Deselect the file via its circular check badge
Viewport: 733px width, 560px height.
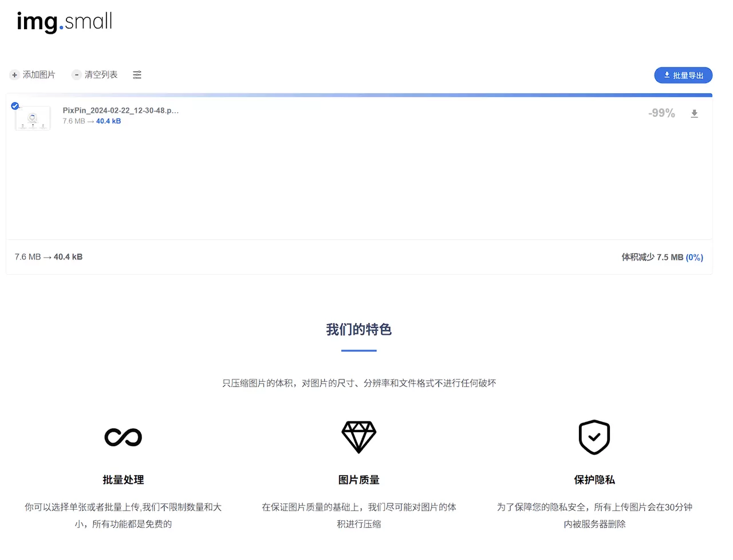point(15,106)
